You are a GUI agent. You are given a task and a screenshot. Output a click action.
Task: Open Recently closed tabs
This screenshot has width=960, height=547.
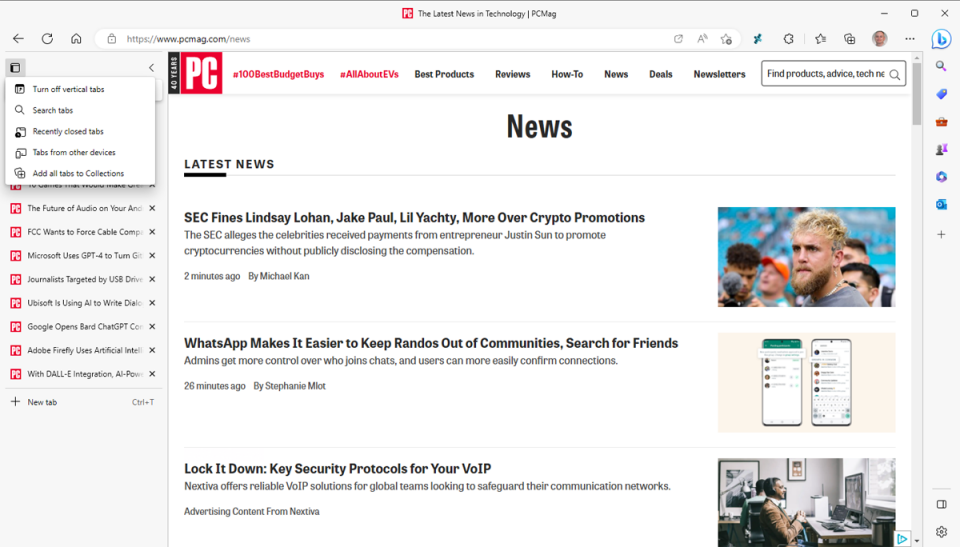(x=80, y=131)
